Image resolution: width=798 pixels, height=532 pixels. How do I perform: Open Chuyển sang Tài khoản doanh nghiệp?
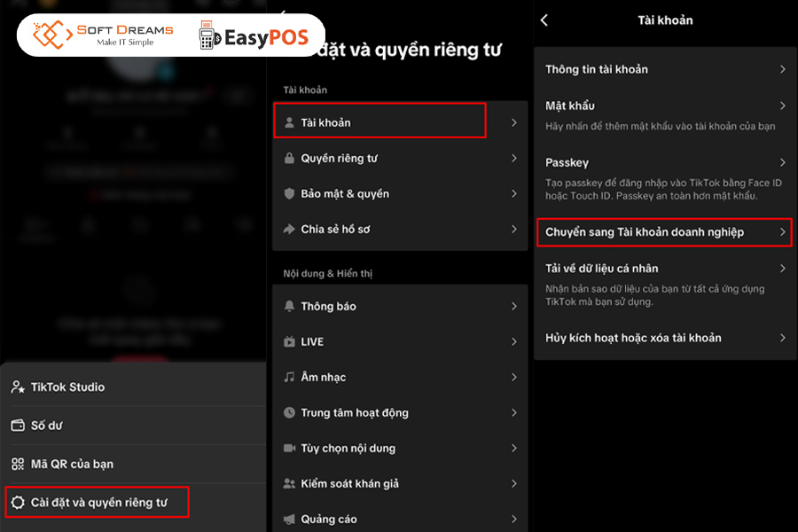(x=662, y=232)
